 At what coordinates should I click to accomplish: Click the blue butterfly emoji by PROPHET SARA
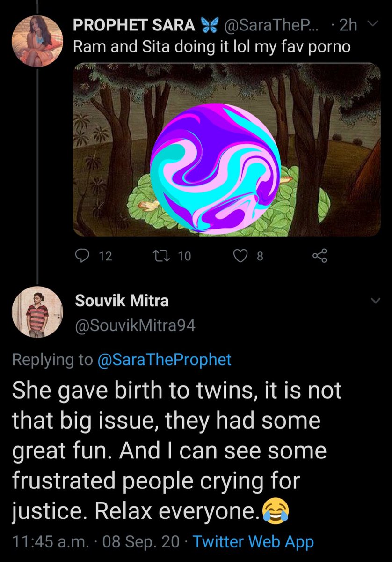(208, 26)
